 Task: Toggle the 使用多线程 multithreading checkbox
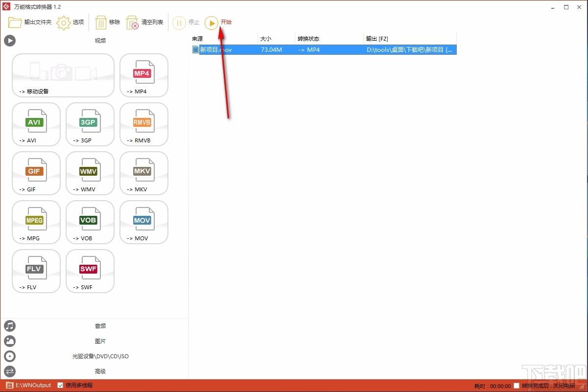[x=60, y=385]
